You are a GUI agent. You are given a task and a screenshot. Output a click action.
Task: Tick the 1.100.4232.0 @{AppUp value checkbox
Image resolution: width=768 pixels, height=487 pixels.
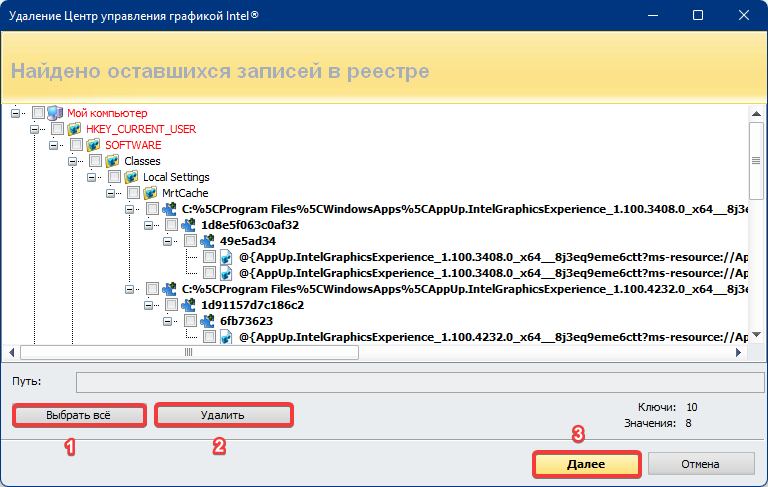(210, 337)
